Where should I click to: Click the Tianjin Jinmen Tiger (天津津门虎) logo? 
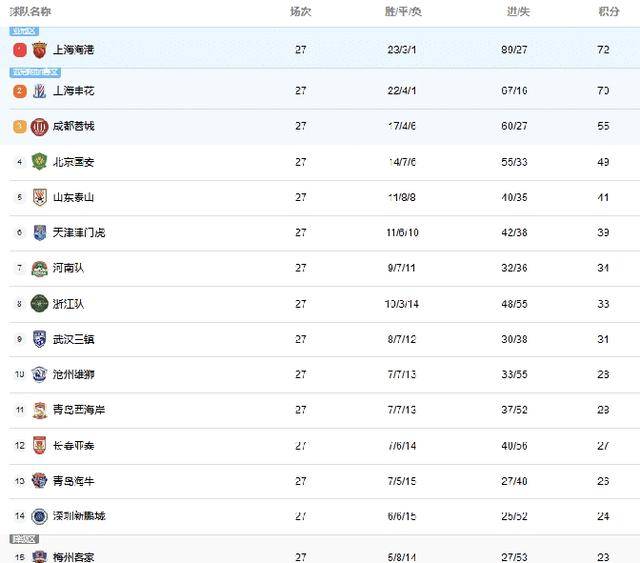(39, 233)
